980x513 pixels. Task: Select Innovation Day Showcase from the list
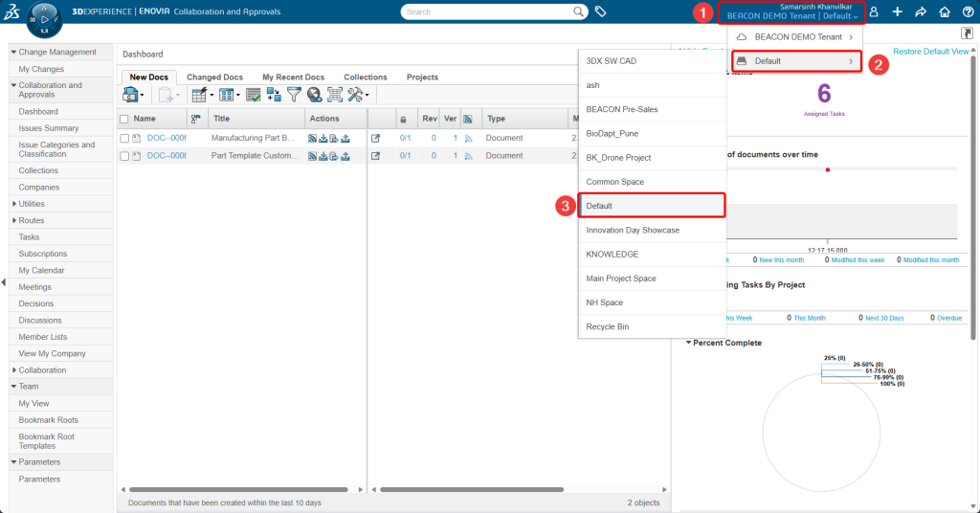click(633, 230)
